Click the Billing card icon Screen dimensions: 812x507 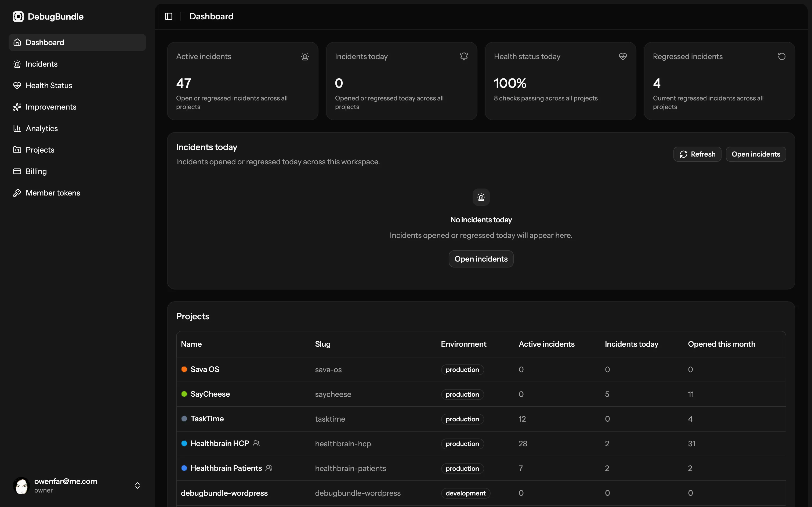[x=17, y=171]
